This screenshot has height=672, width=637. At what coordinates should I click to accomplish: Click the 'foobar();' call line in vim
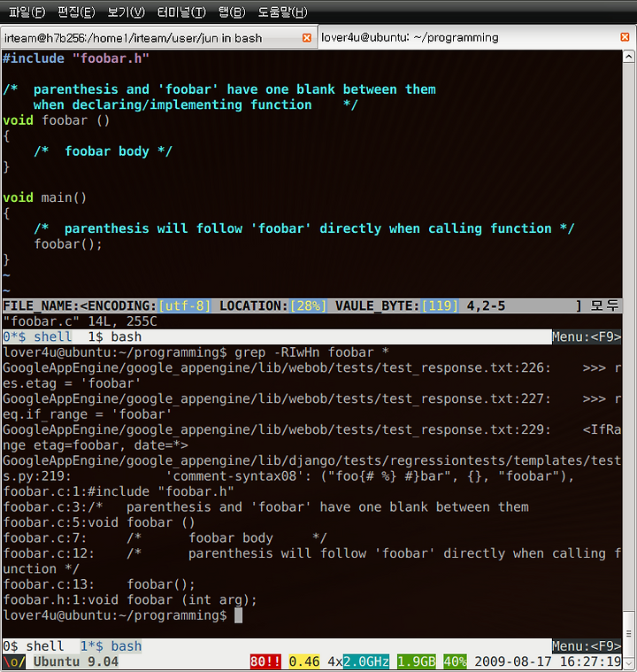[68, 244]
